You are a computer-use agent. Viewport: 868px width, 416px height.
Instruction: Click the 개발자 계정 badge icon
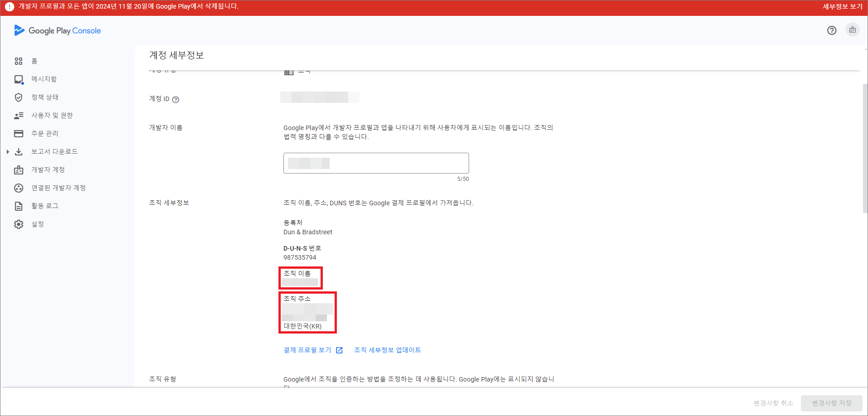tap(19, 170)
